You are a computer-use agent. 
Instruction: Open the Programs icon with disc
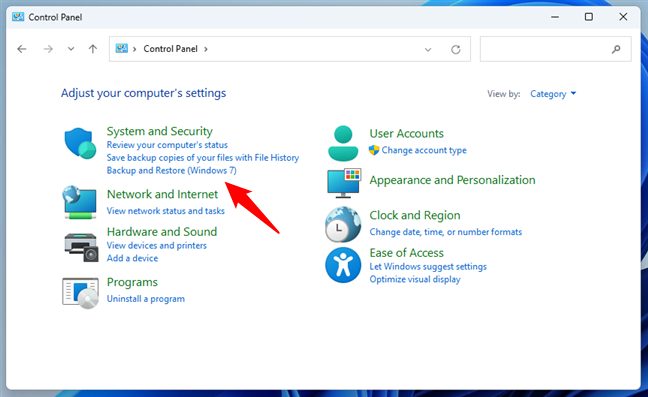81,293
